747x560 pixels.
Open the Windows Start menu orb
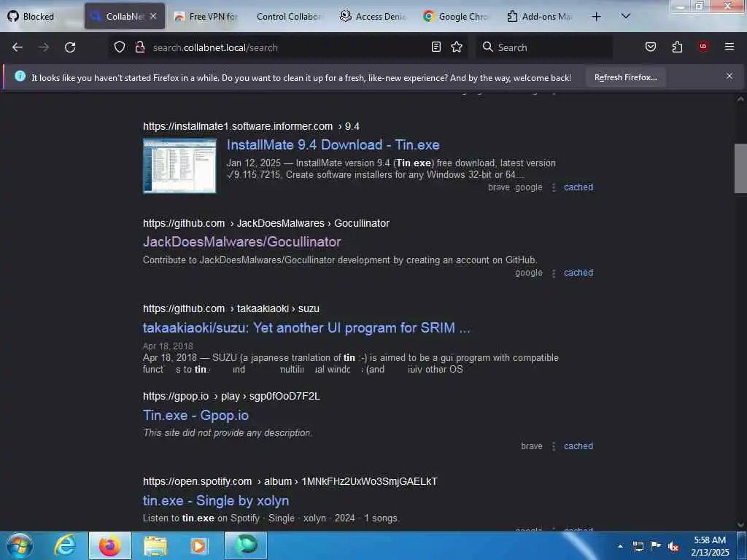tap(20, 545)
